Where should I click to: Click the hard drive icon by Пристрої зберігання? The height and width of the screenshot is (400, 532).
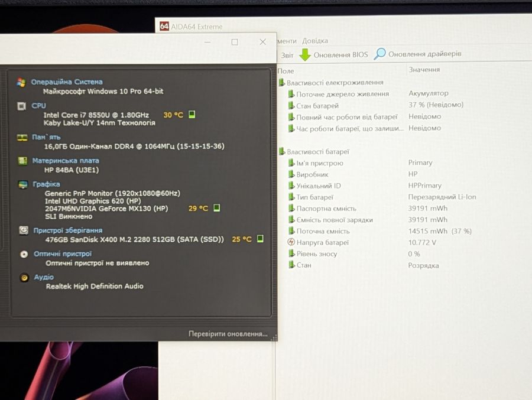pos(24,230)
